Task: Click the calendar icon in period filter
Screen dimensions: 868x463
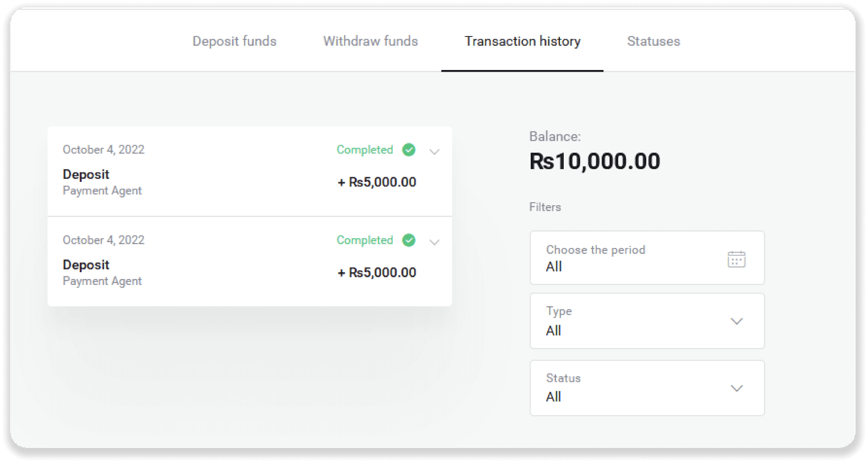Action: (736, 259)
